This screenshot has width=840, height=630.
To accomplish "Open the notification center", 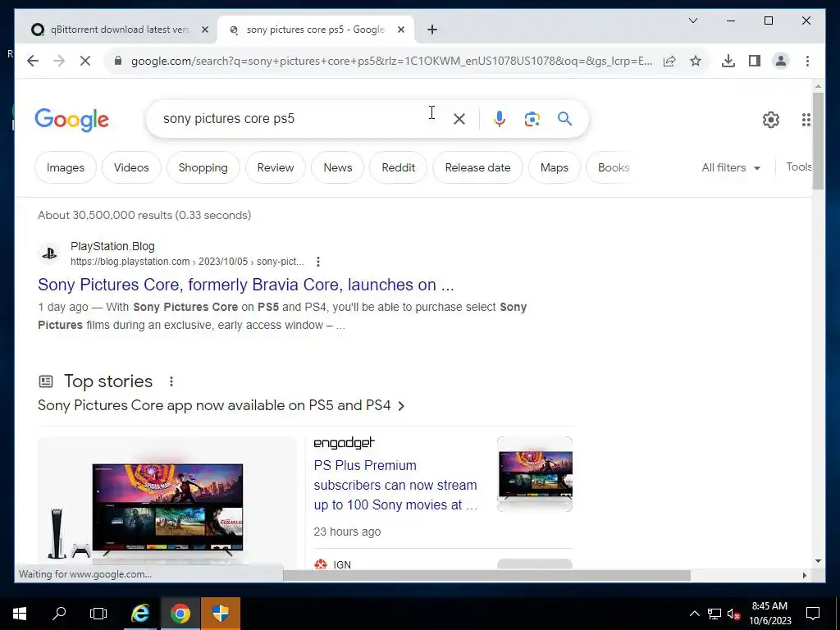I will click(x=813, y=614).
